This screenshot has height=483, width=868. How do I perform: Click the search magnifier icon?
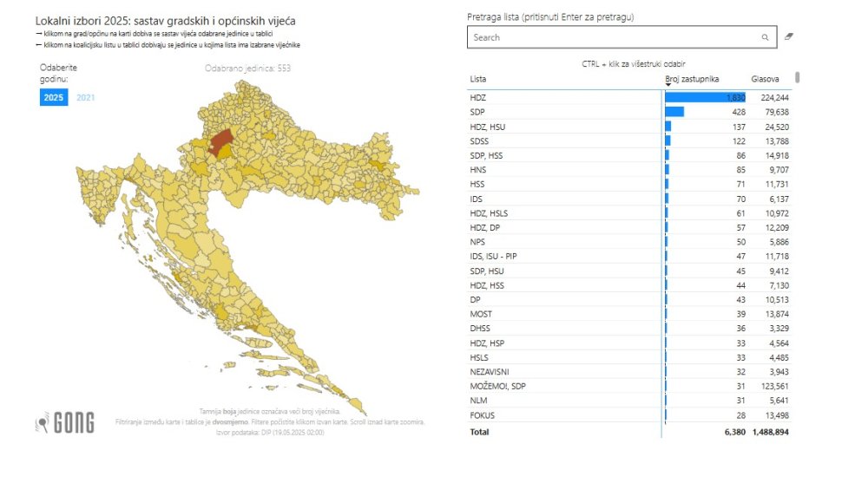765,37
